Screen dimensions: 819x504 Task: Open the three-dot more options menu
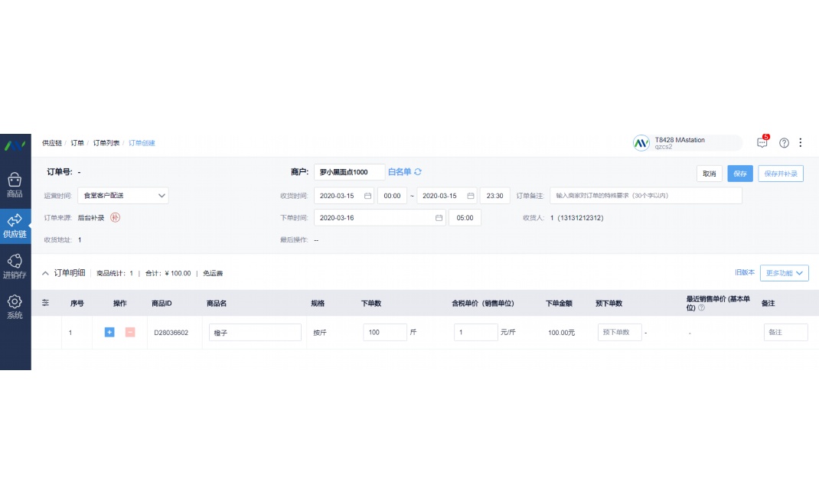pyautogui.click(x=801, y=143)
